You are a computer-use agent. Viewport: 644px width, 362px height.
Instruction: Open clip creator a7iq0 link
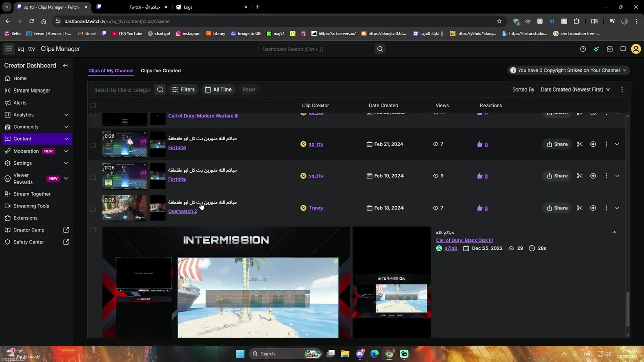451,248
